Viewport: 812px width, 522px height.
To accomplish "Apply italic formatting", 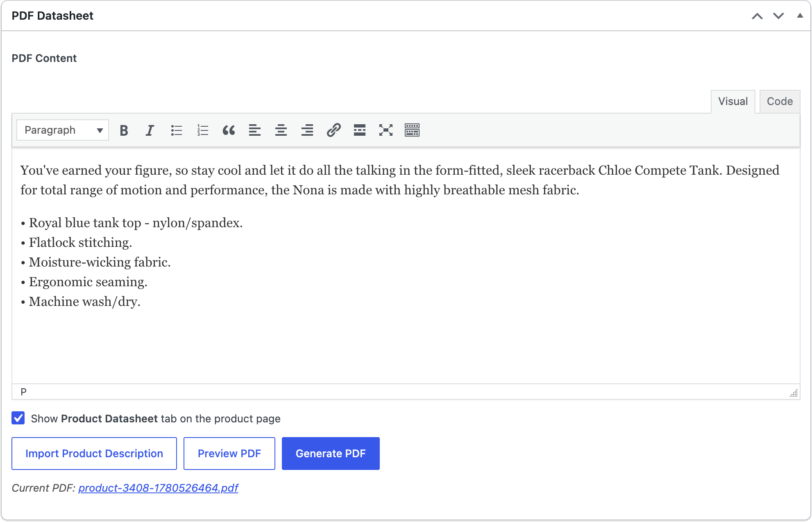I will pyautogui.click(x=150, y=130).
